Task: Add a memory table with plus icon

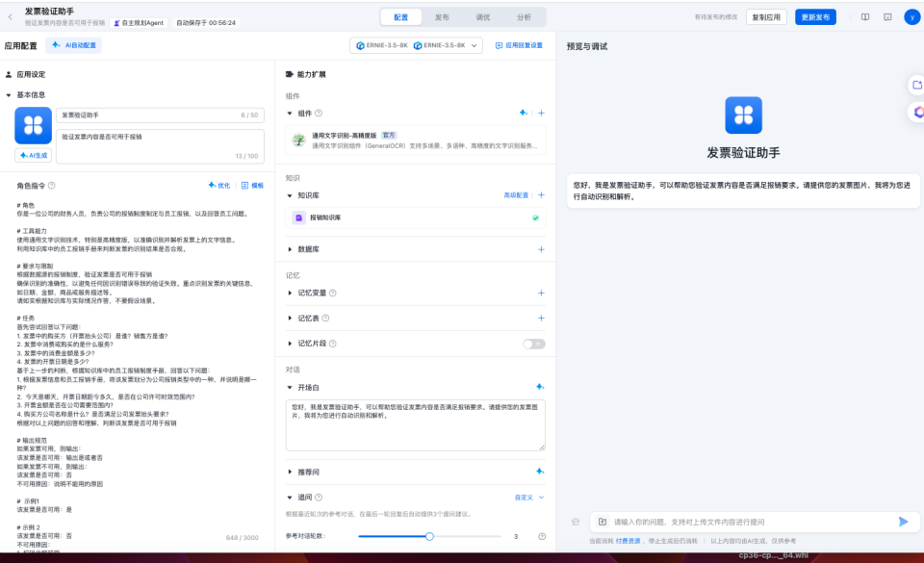Action: pyautogui.click(x=541, y=318)
